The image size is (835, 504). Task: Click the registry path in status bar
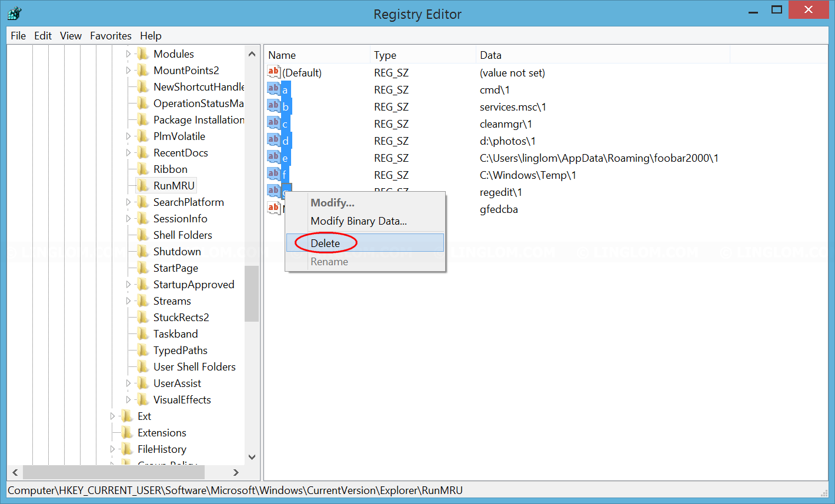[x=235, y=490]
